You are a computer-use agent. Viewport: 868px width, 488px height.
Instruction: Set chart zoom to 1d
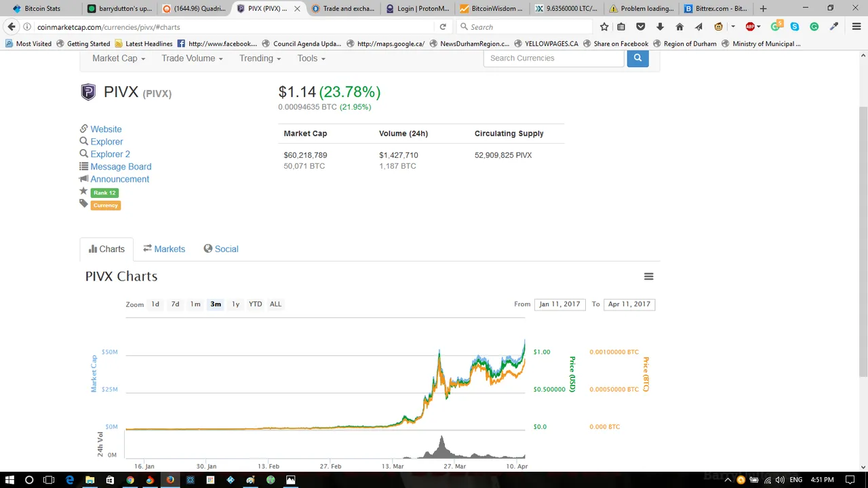tap(155, 304)
